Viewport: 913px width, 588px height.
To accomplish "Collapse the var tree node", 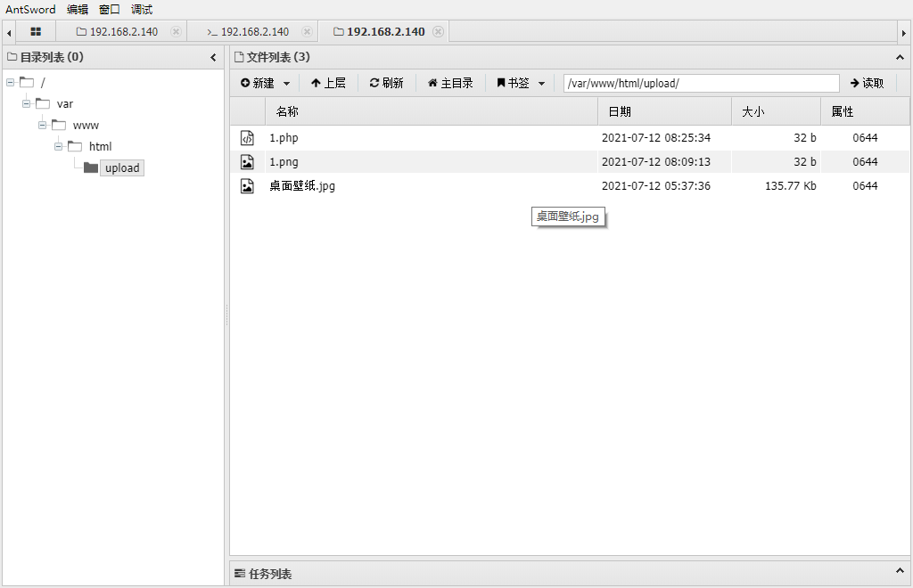I will (26, 103).
